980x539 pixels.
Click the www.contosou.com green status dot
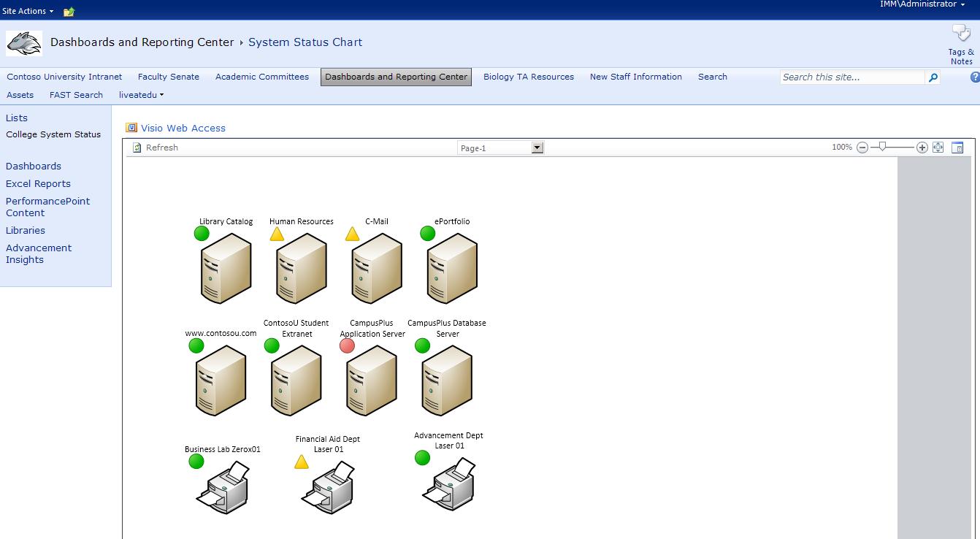(x=196, y=345)
